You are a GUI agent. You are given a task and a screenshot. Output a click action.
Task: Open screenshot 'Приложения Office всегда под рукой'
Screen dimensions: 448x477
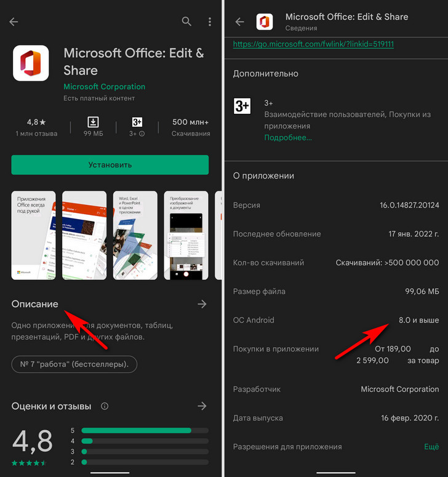point(33,235)
